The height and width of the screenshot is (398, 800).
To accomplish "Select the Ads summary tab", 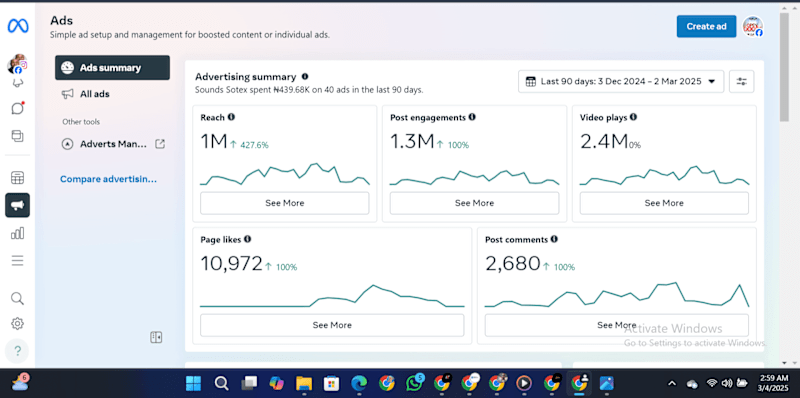I will coord(112,68).
